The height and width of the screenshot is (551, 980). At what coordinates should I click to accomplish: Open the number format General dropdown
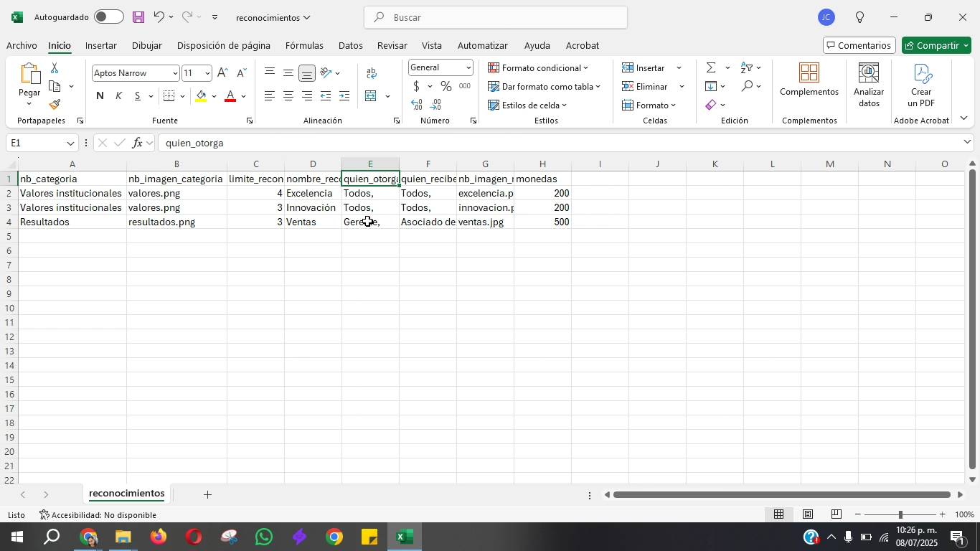(468, 67)
